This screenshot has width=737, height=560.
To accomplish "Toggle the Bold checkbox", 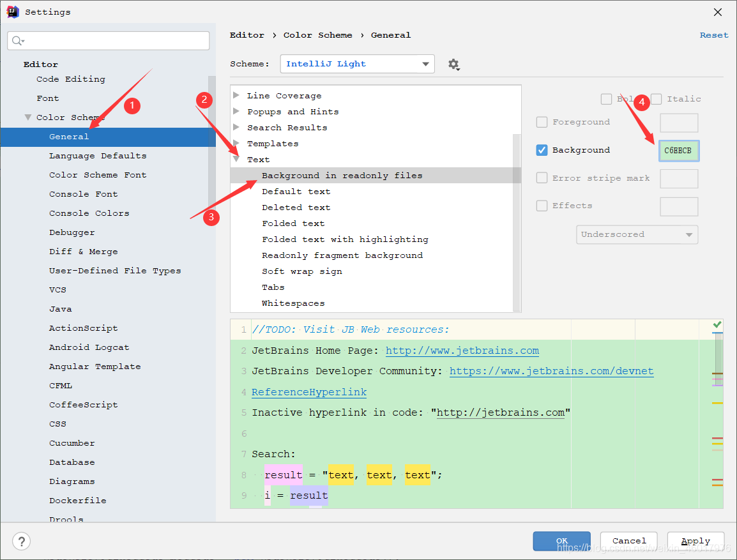I will pos(606,99).
